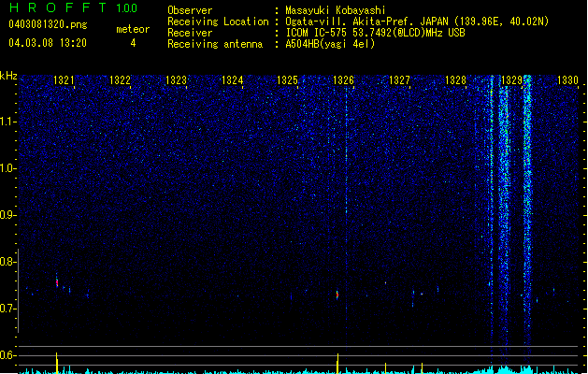Screen dimensions: 588x374
Task: Click the 1324 time axis marker
Action: click(x=232, y=79)
